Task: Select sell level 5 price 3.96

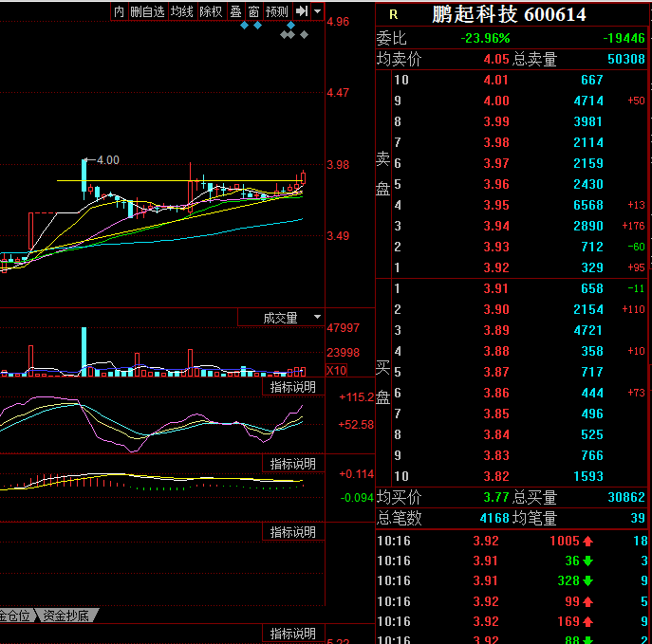Action: point(496,184)
